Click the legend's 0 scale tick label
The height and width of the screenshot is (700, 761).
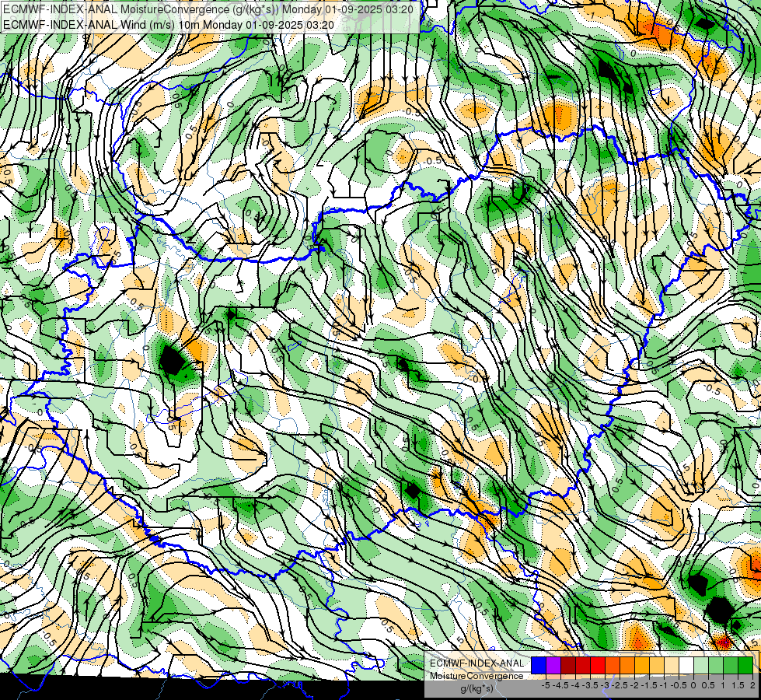pyautogui.click(x=693, y=685)
